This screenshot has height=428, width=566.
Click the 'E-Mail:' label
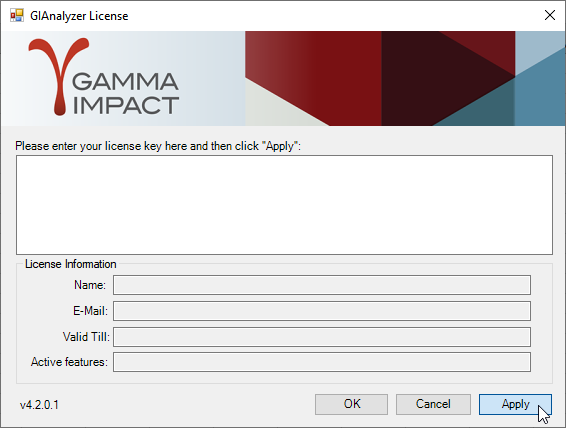(x=90, y=311)
